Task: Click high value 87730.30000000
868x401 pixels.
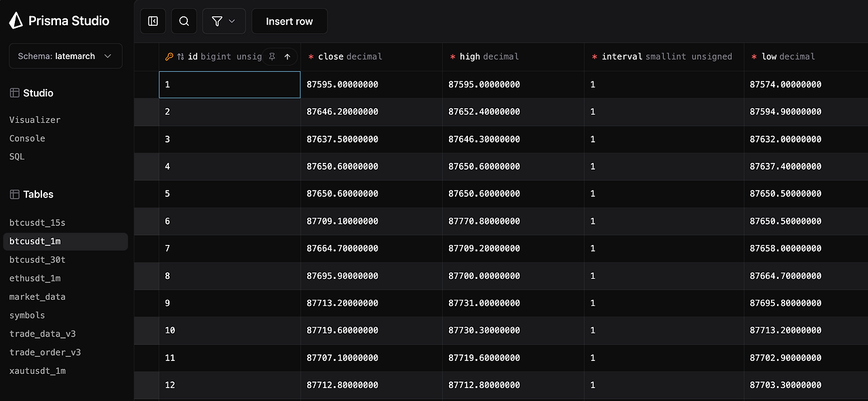Action: click(484, 330)
